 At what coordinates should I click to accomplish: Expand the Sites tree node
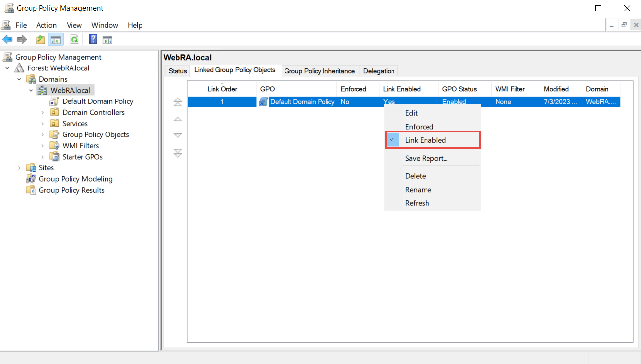click(x=19, y=168)
